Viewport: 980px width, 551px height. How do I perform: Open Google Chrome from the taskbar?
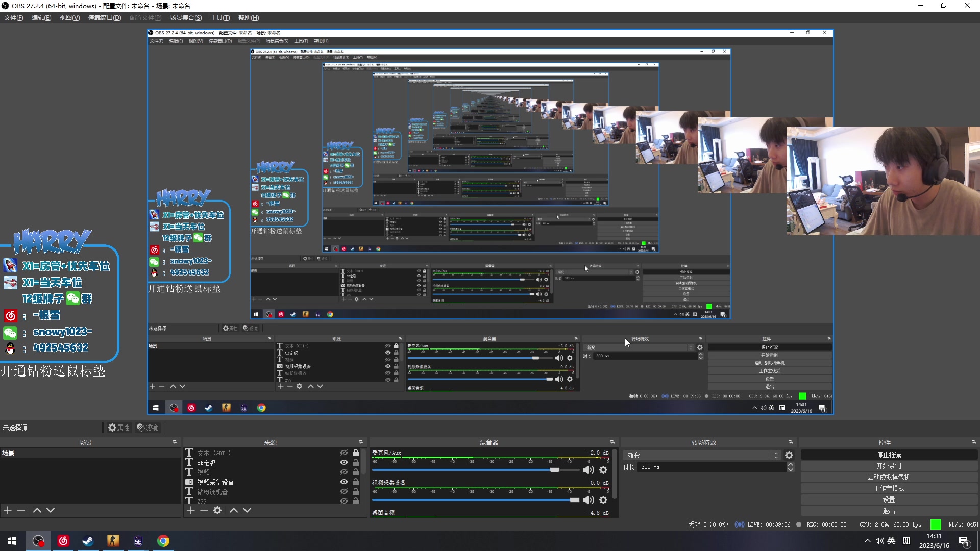[x=163, y=541]
